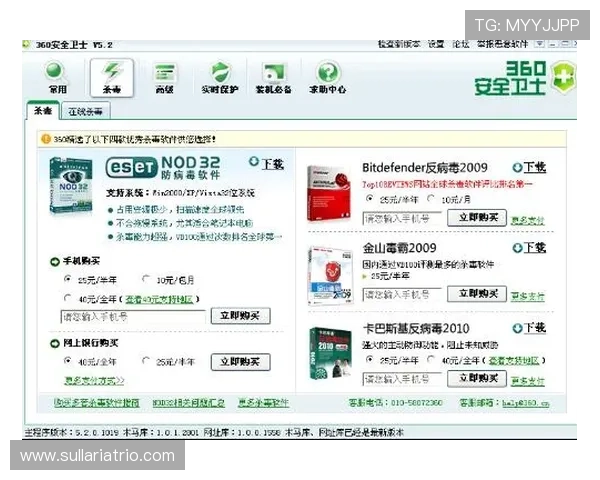Switch to the 杀毒 tab
Image resolution: width=600 pixels, height=480 pixels.
tap(43, 111)
